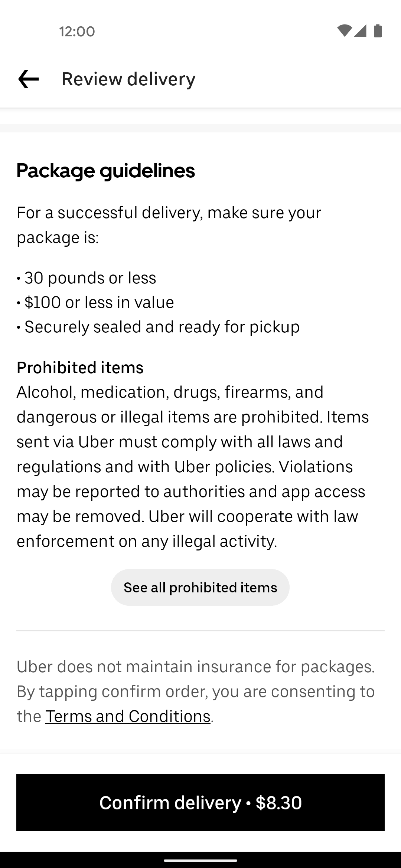The height and width of the screenshot is (868, 401).
Task: Tap the 'Alcohol, medication, drugs, firearms' line
Action: pos(170,392)
